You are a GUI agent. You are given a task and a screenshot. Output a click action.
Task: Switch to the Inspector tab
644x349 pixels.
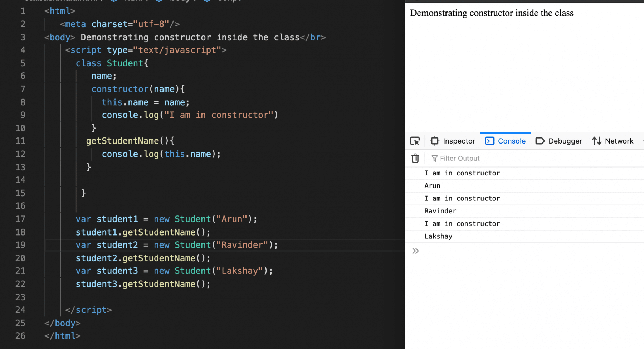pyautogui.click(x=458, y=141)
